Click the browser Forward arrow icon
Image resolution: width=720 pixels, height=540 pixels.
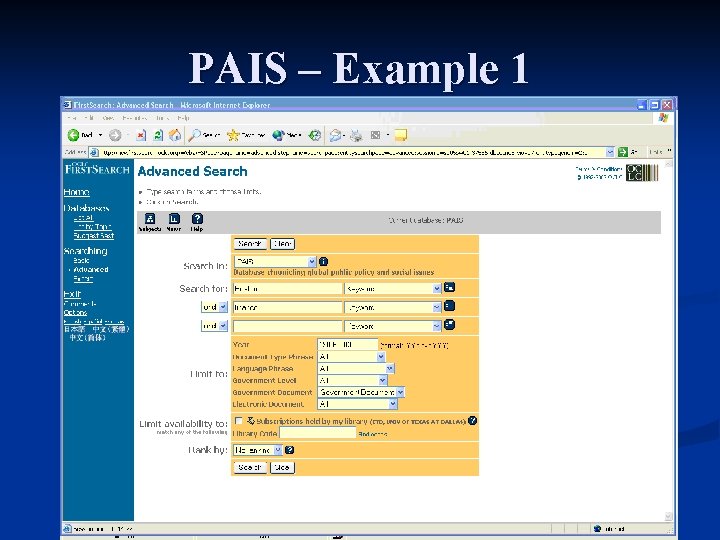click(115, 135)
